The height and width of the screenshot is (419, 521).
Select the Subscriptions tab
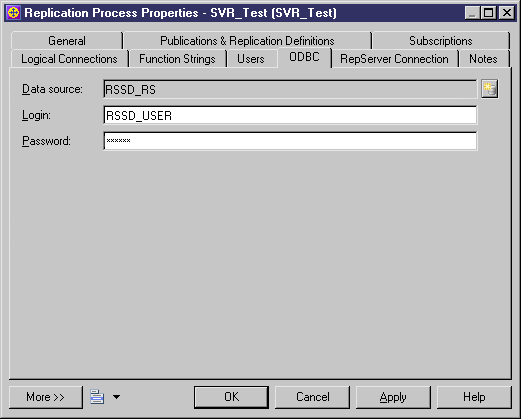point(441,41)
